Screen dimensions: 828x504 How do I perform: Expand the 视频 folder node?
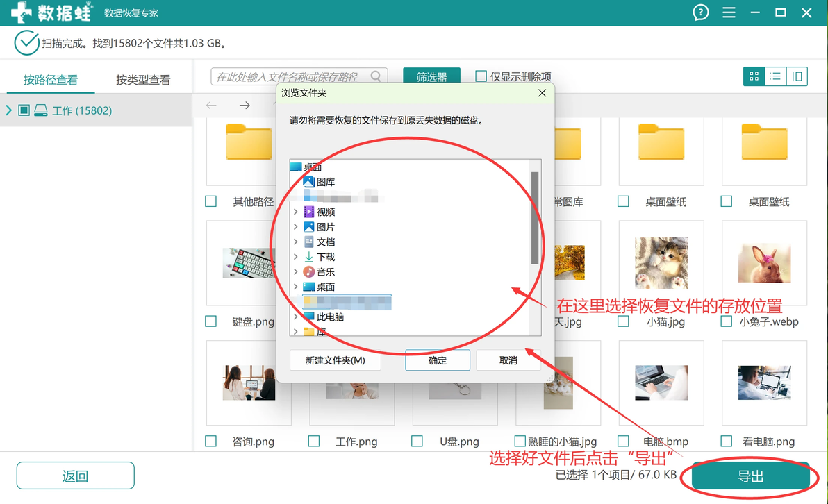pyautogui.click(x=296, y=212)
